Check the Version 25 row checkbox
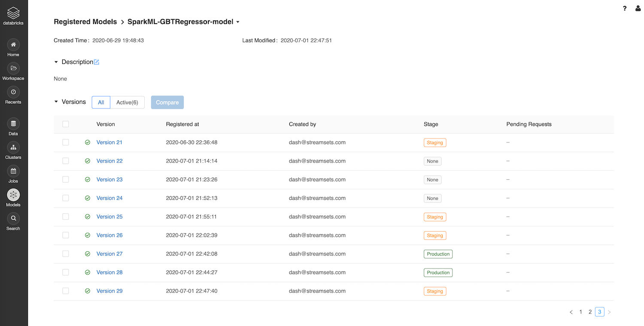 click(66, 217)
